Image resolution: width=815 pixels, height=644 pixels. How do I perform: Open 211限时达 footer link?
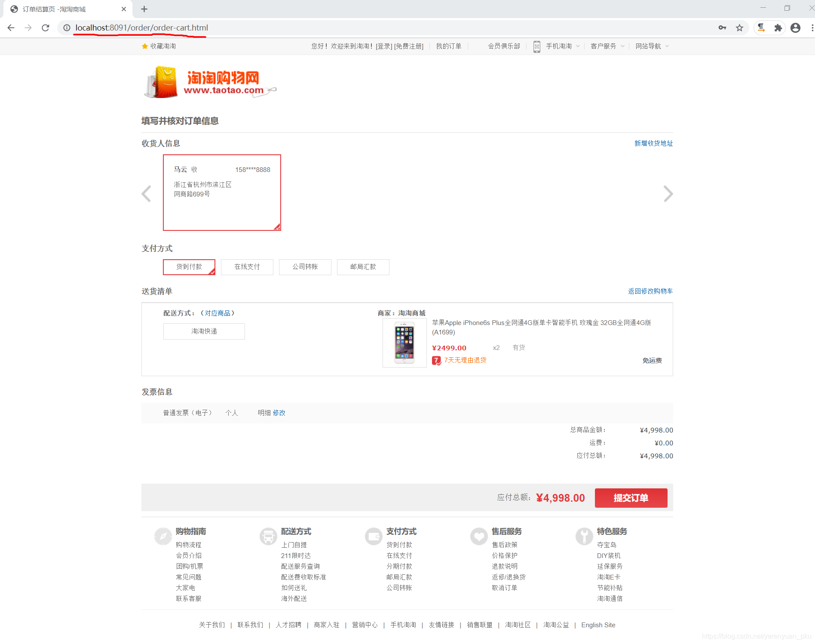tap(296, 555)
